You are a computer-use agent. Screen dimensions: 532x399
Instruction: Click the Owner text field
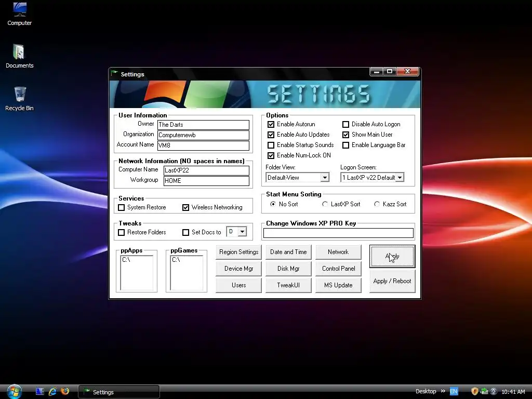point(203,125)
